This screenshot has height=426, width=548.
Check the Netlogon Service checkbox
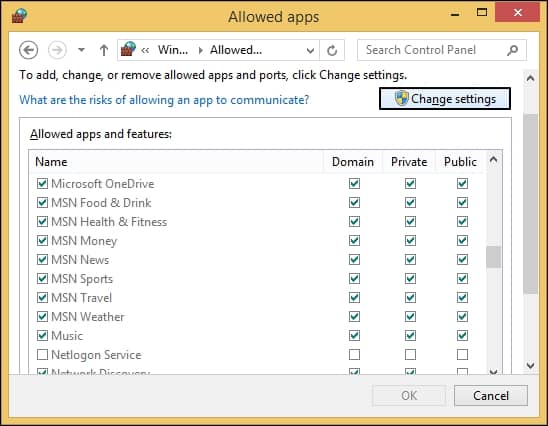pos(42,355)
